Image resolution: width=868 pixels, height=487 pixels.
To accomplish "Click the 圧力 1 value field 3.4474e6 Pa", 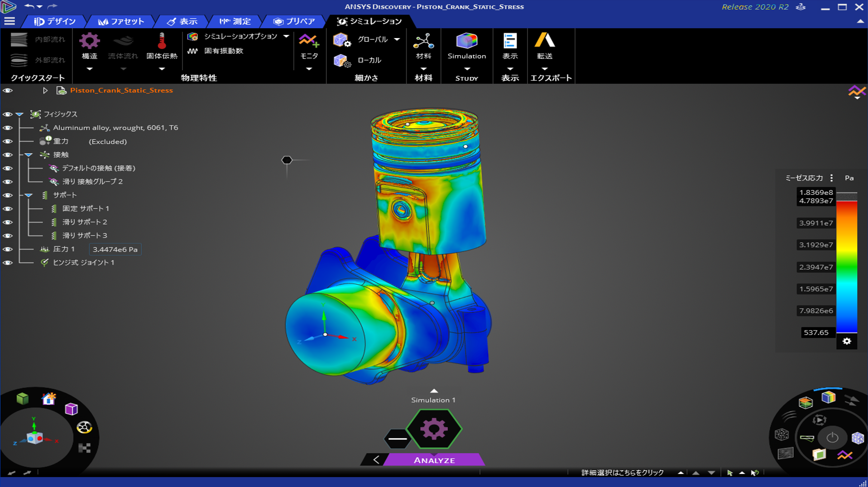I will point(115,250).
